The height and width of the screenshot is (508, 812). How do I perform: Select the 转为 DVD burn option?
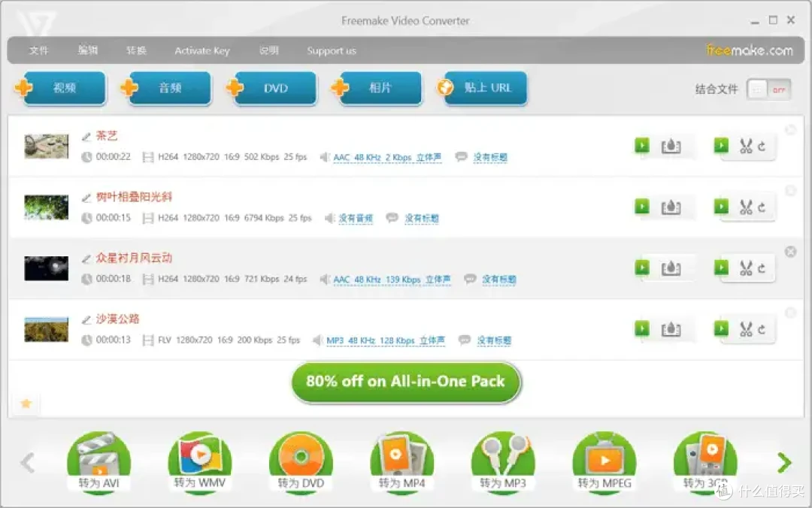tap(301, 462)
